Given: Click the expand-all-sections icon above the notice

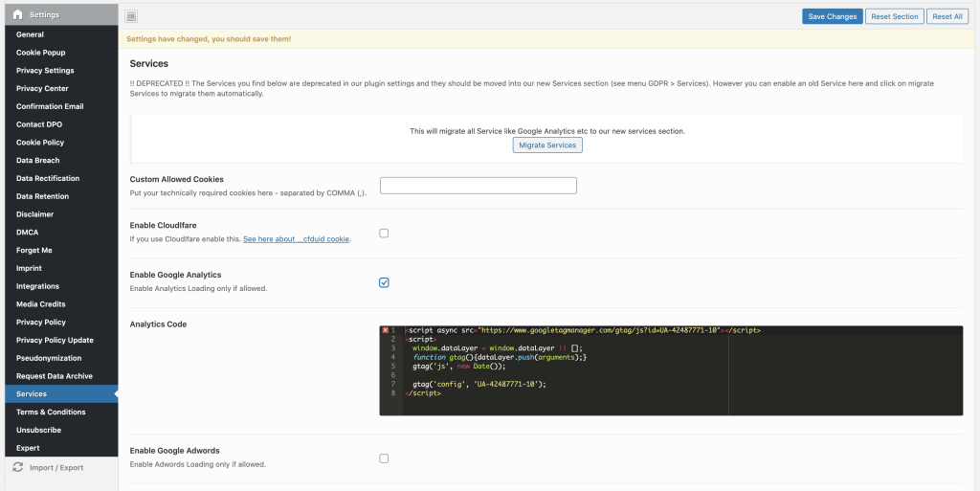Looking at the screenshot, I should (x=131, y=16).
